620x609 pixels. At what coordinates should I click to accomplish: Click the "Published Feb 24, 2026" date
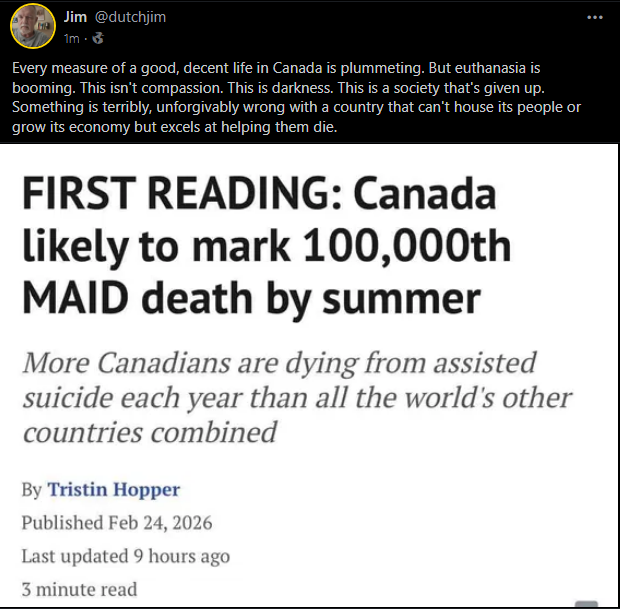(x=117, y=523)
